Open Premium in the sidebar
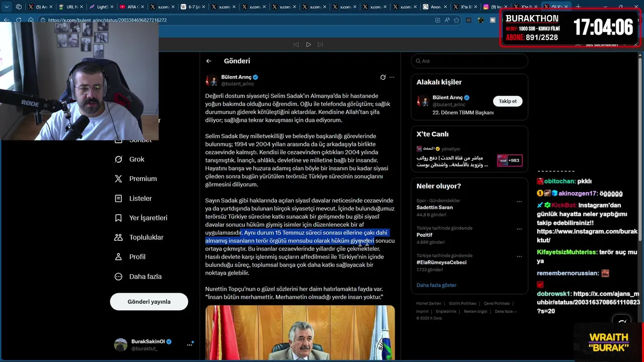The image size is (644, 362). click(x=136, y=178)
